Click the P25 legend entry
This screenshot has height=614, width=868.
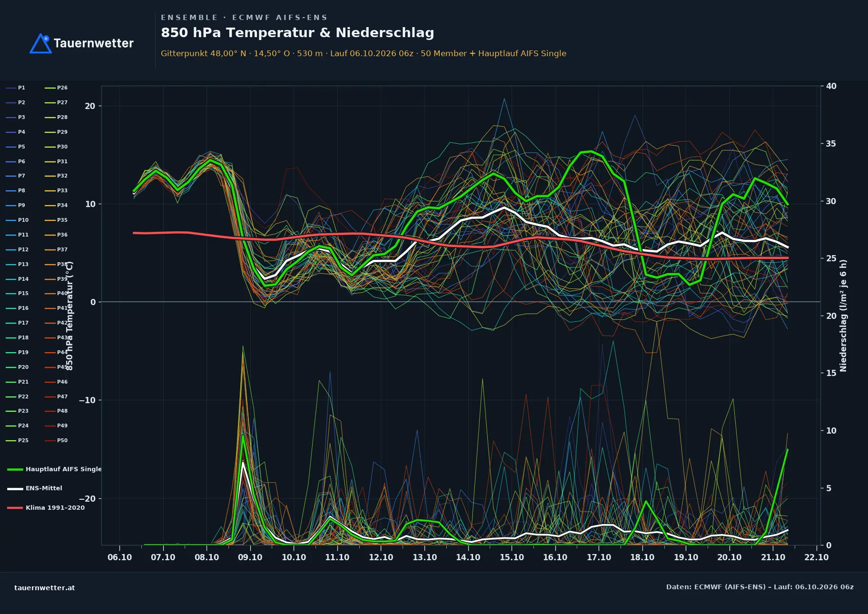tap(17, 441)
